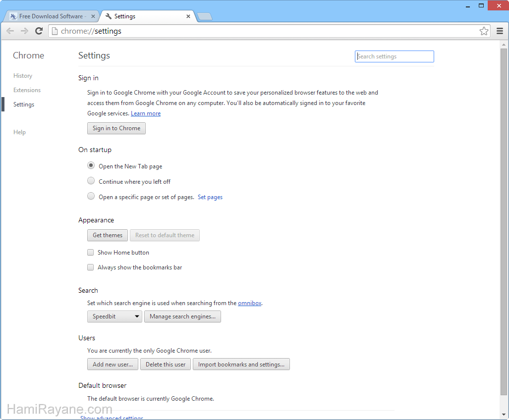This screenshot has height=420, width=509.
Task: Select Settings in the sidebar
Action: tap(24, 105)
